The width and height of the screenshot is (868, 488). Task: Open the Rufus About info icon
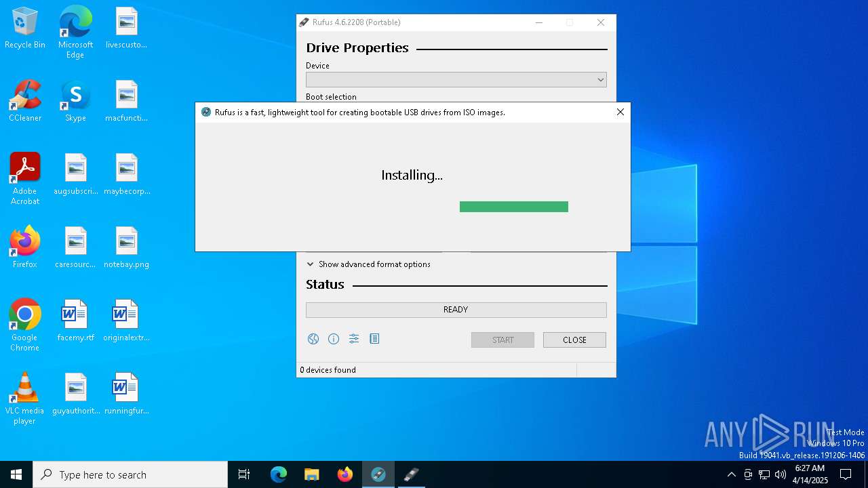[334, 339]
